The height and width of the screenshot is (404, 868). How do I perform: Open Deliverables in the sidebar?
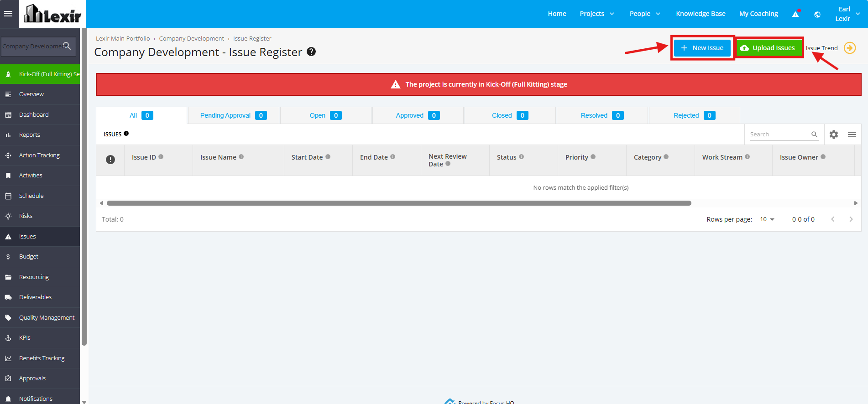[40, 297]
